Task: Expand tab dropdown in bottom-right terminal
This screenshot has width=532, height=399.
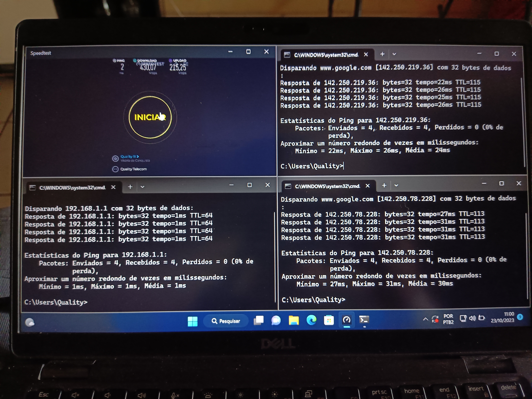Action: point(396,185)
